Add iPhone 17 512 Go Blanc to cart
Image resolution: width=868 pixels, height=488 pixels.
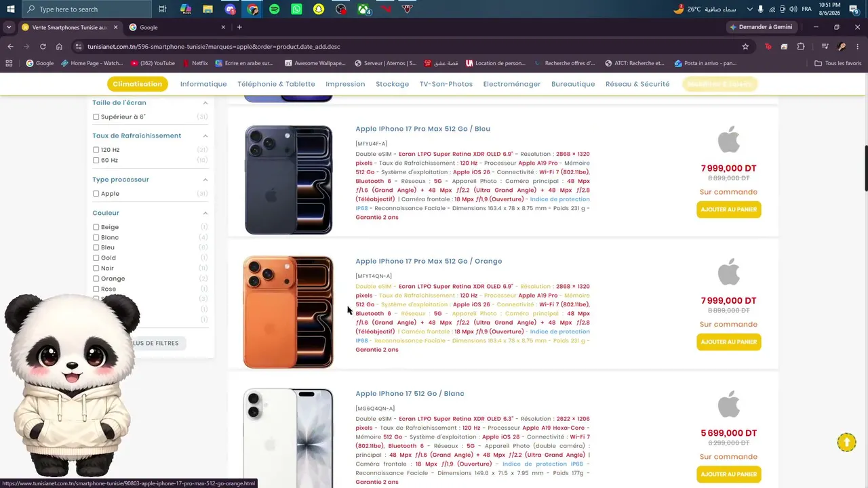[x=729, y=474]
